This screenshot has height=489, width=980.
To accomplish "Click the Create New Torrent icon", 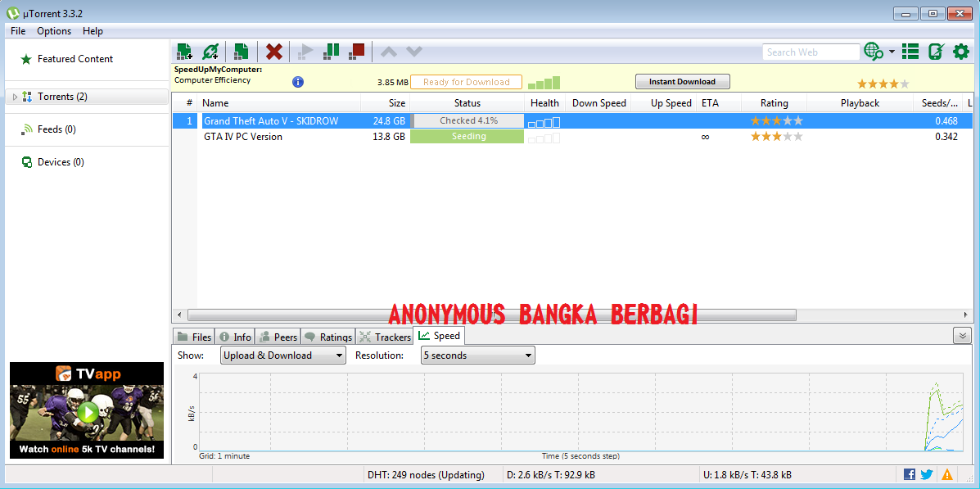I will tap(242, 52).
